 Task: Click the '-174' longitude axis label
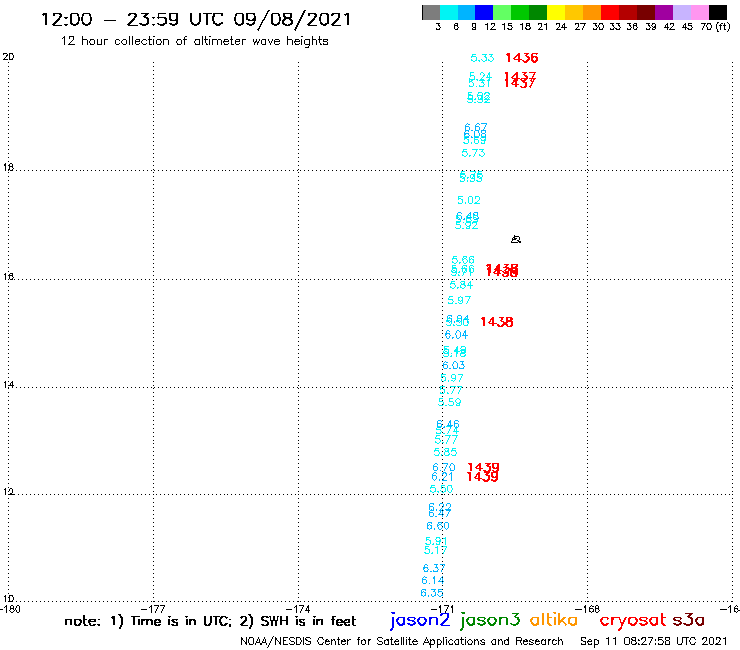[x=298, y=609]
